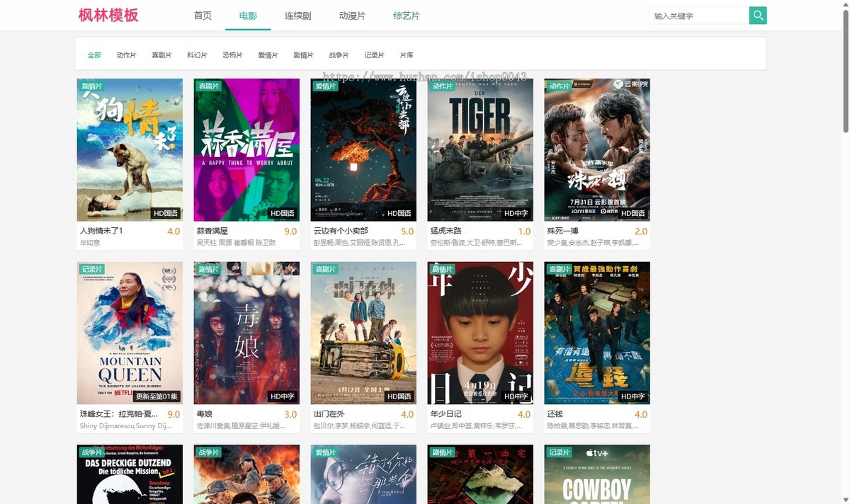Open the Der Tiger 猛虎末路 poster

click(x=480, y=150)
